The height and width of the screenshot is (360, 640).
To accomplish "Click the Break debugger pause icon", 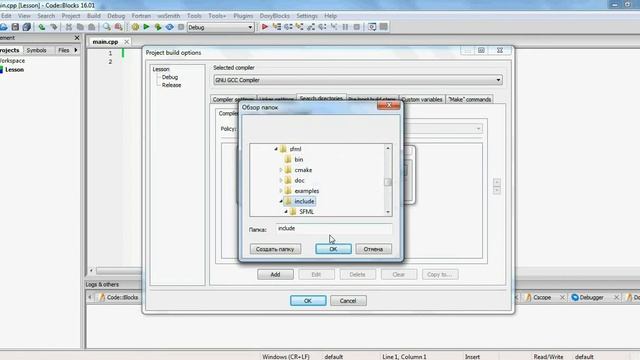I will point(345,27).
